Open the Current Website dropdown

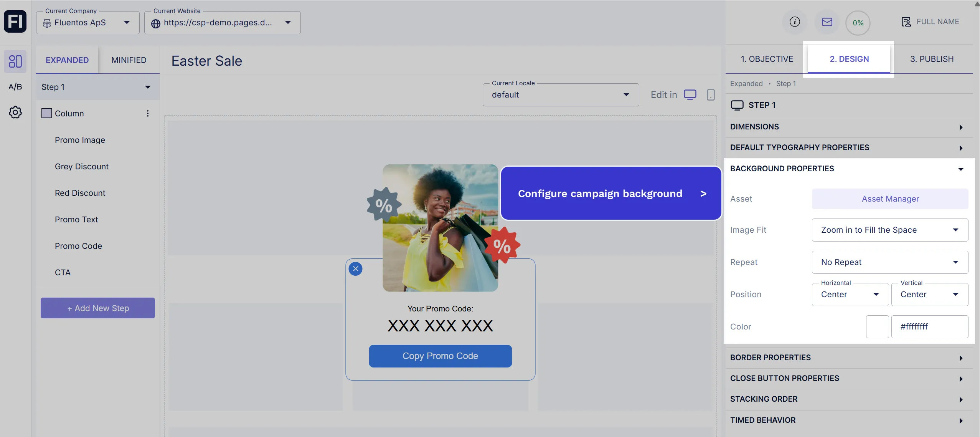[x=223, y=23]
